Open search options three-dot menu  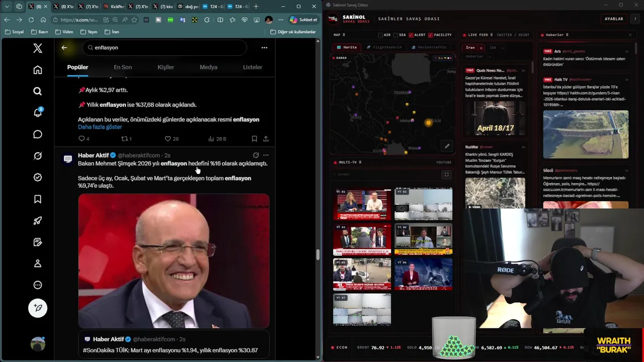click(264, 48)
